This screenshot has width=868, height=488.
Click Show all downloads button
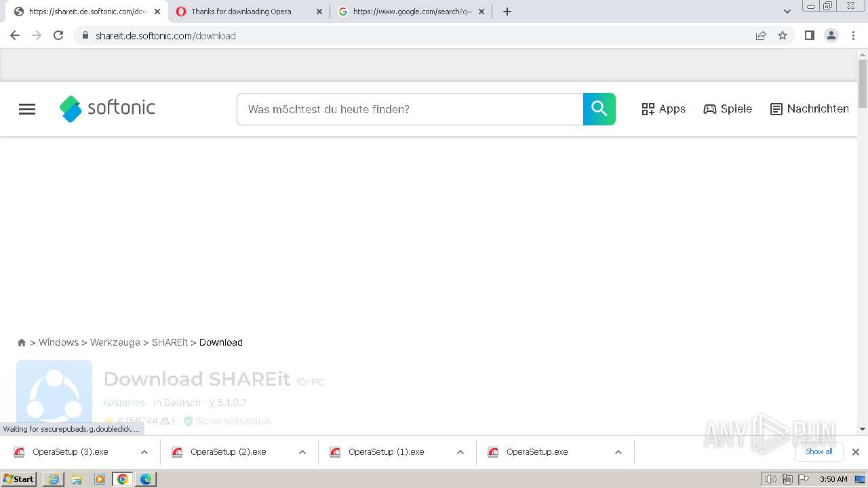[x=819, y=451]
